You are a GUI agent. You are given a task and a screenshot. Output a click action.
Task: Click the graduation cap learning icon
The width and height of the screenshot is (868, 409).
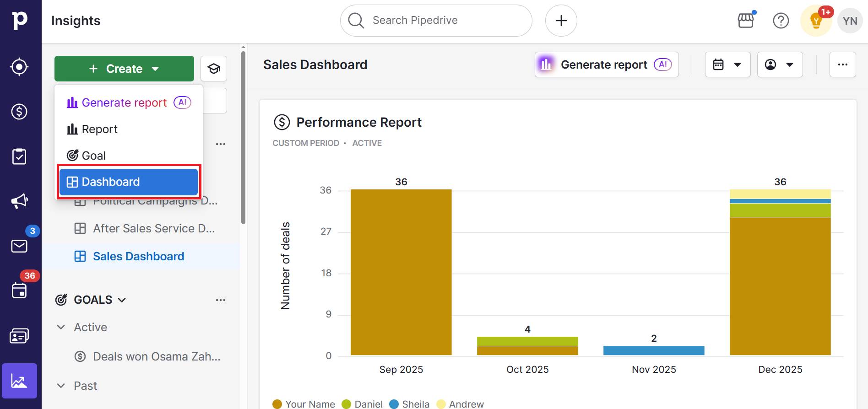tap(214, 69)
